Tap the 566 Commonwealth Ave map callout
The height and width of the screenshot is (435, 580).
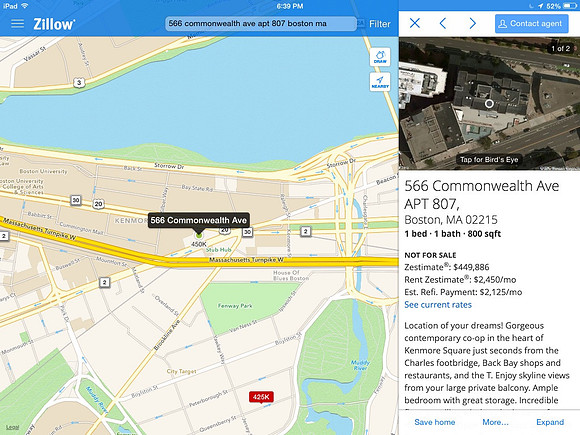pos(199,220)
